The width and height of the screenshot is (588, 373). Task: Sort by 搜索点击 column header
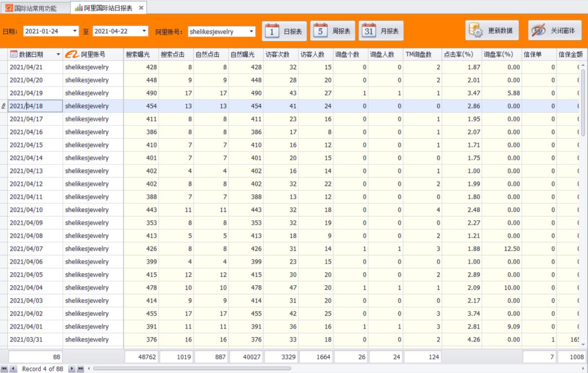point(176,54)
